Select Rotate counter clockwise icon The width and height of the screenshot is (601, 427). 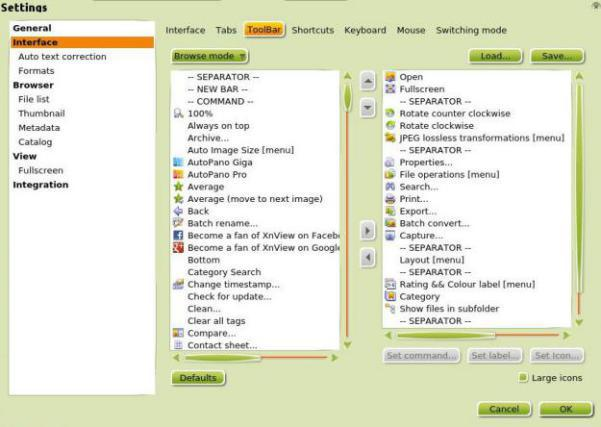click(390, 113)
